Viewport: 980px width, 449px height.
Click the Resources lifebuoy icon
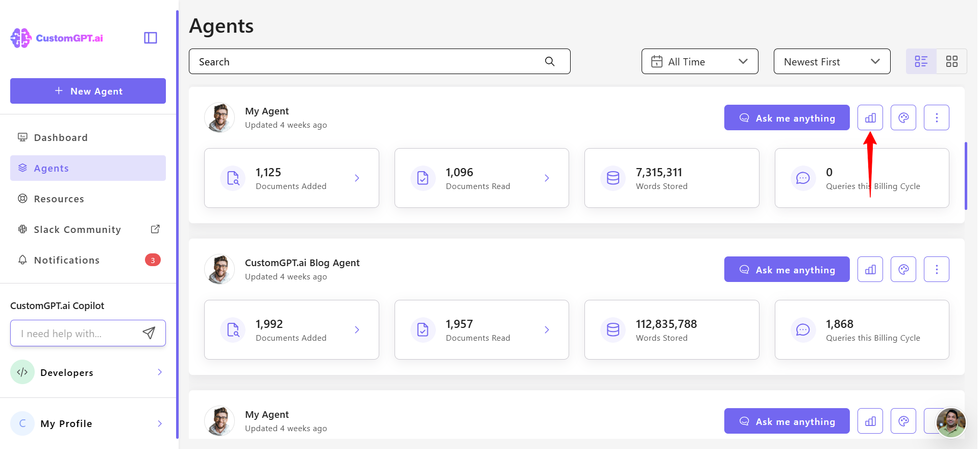click(22, 198)
